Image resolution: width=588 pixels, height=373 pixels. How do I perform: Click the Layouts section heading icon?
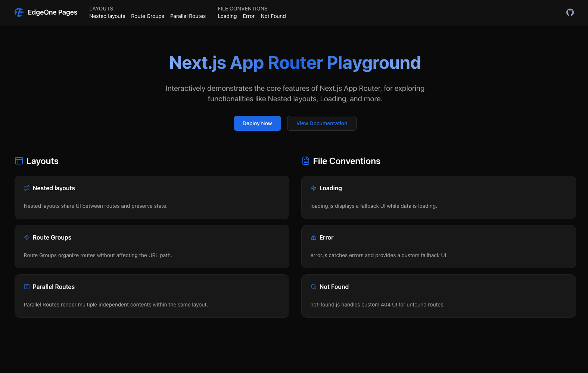click(19, 161)
